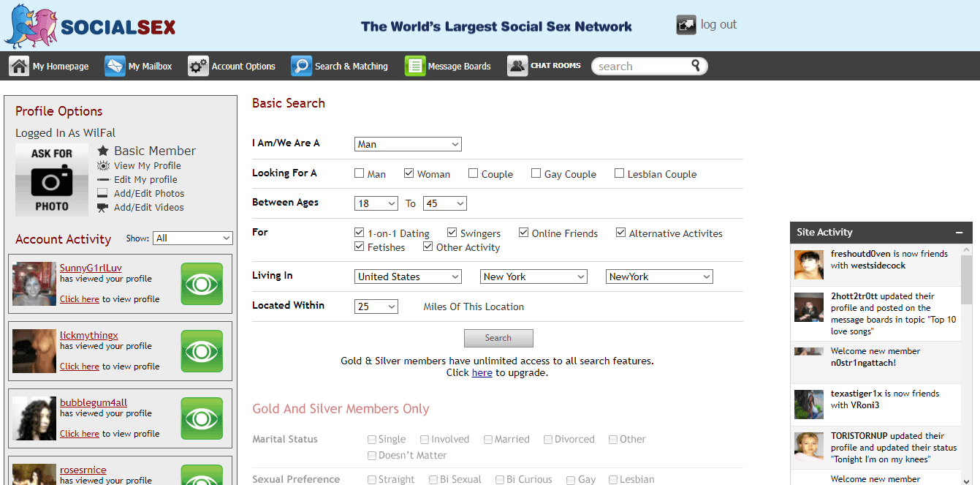Toggle the Fetishes checkbox
The width and height of the screenshot is (980, 485).
(x=360, y=247)
